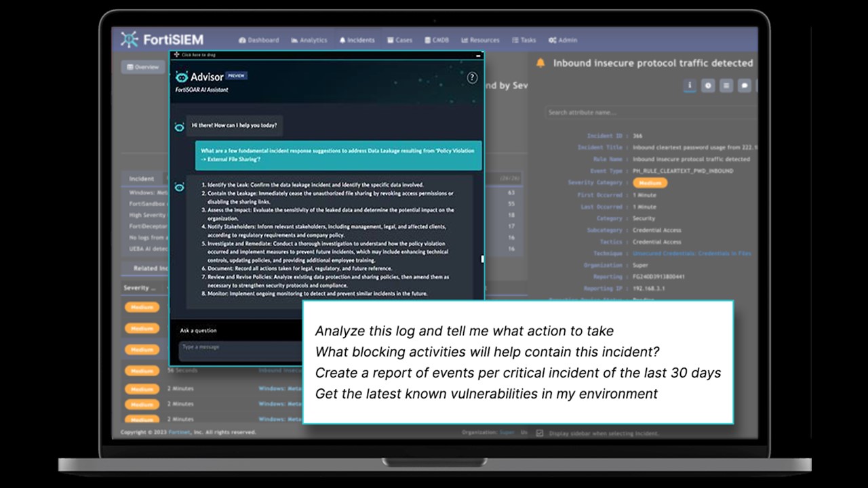Click incident count value 63
Viewport: 868px width, 488px height.
pos(511,192)
